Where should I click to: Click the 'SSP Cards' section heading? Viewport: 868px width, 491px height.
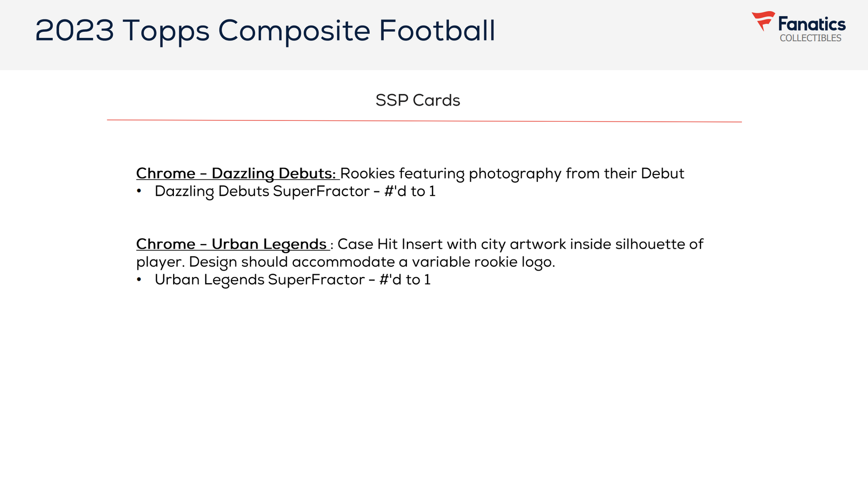tap(417, 100)
